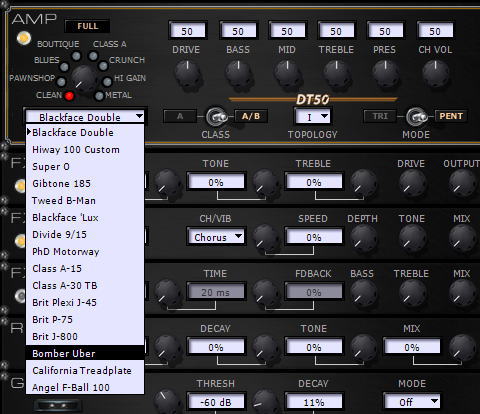Click the MID value field showing 50
Image resolution: width=480 pixels, height=414 pixels.
click(287, 31)
